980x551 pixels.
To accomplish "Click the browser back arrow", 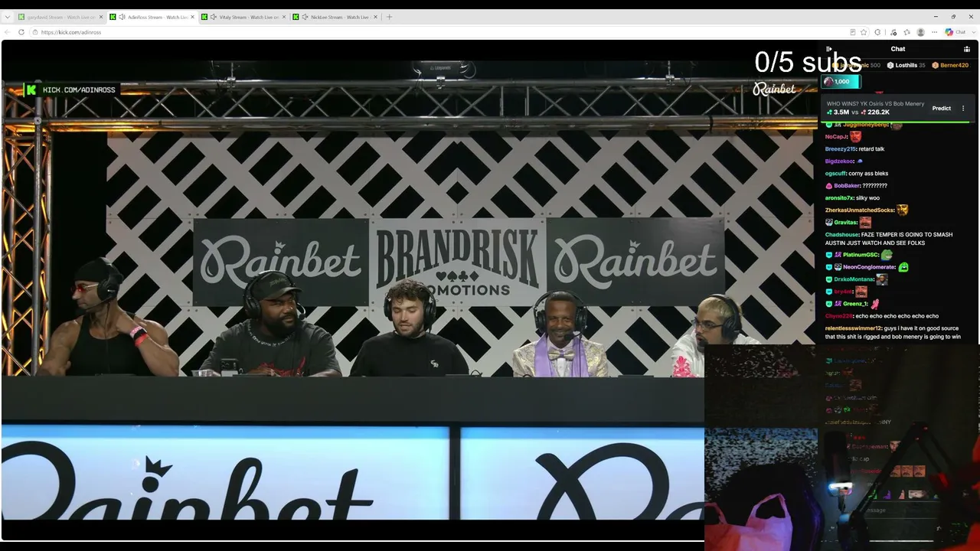I will tap(8, 32).
